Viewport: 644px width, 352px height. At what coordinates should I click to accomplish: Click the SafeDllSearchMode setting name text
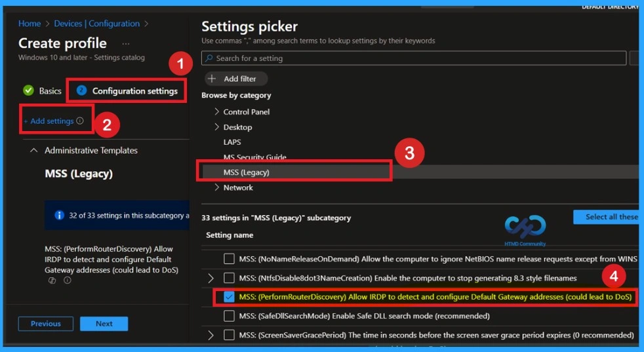(365, 316)
